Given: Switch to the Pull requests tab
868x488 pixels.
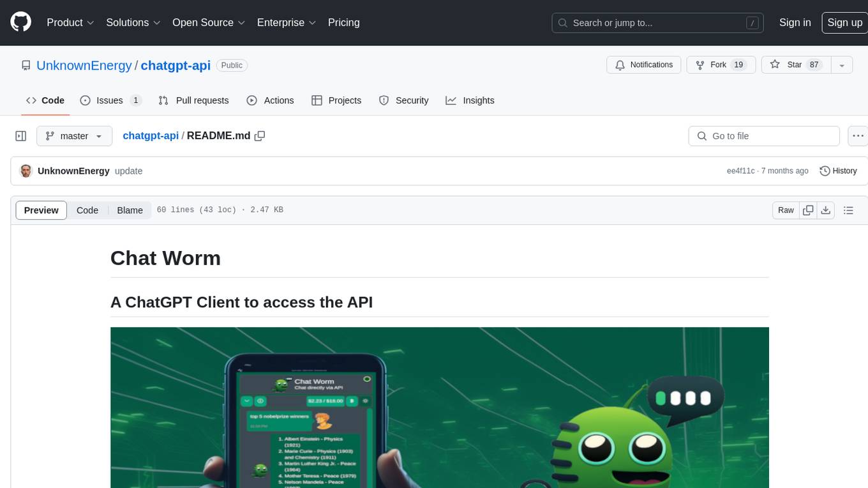Looking at the screenshot, I should (193, 100).
